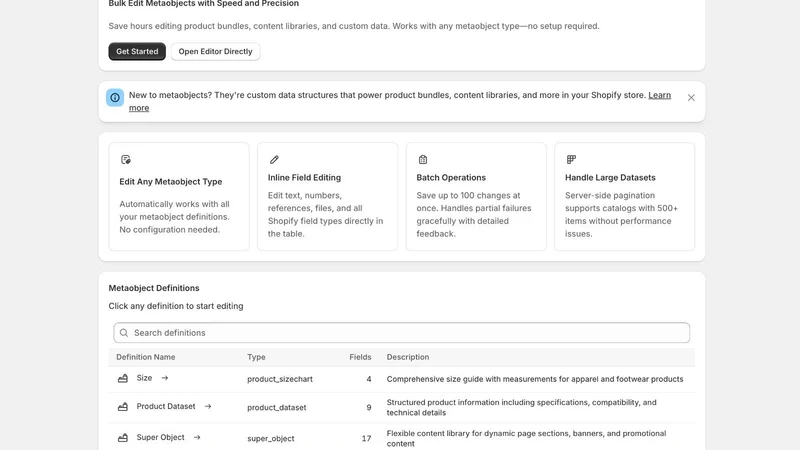Select the super_object type cell
The width and height of the screenshot is (800, 450).
point(270,438)
